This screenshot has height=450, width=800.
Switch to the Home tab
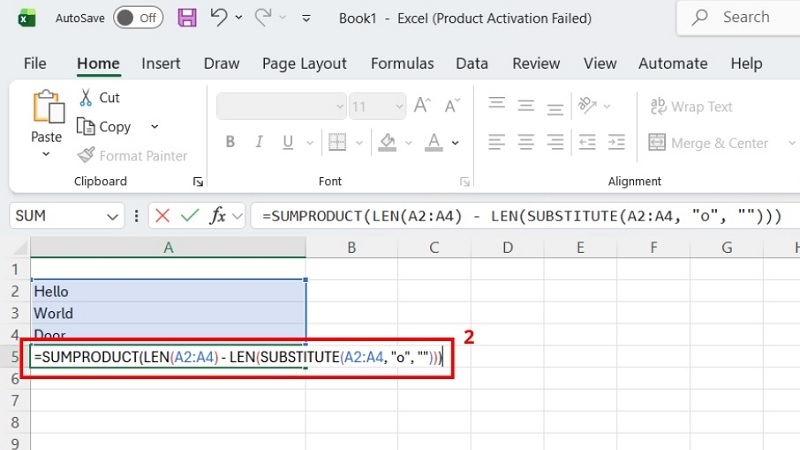click(98, 63)
